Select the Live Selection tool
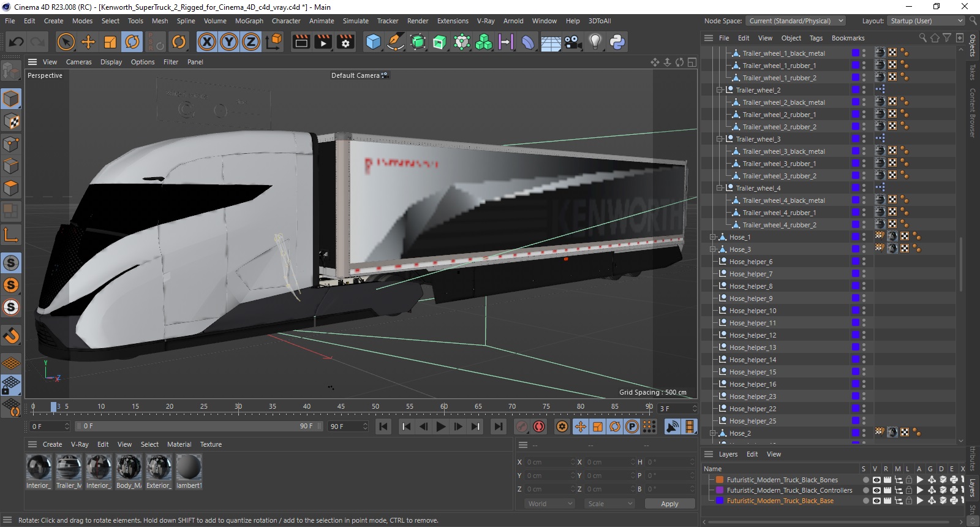 coord(66,42)
